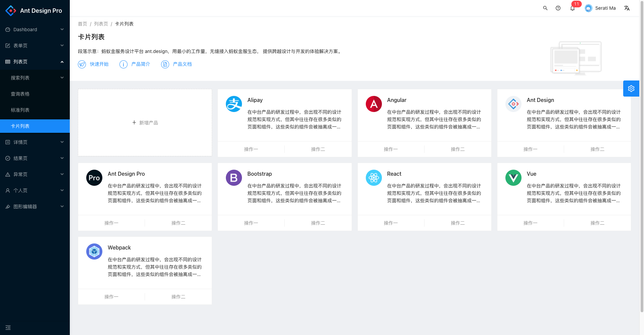Collapse the 列表页 menu section
The image size is (644, 335).
(35, 62)
